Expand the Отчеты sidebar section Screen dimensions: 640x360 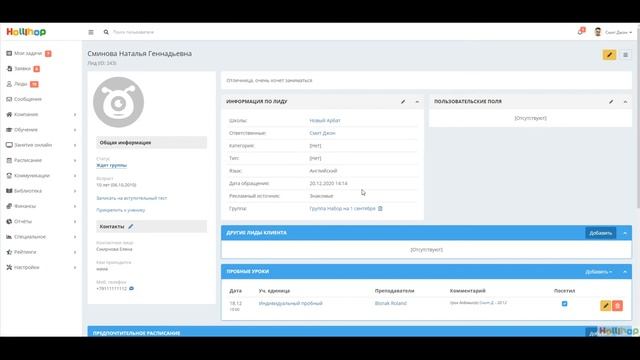[41, 222]
